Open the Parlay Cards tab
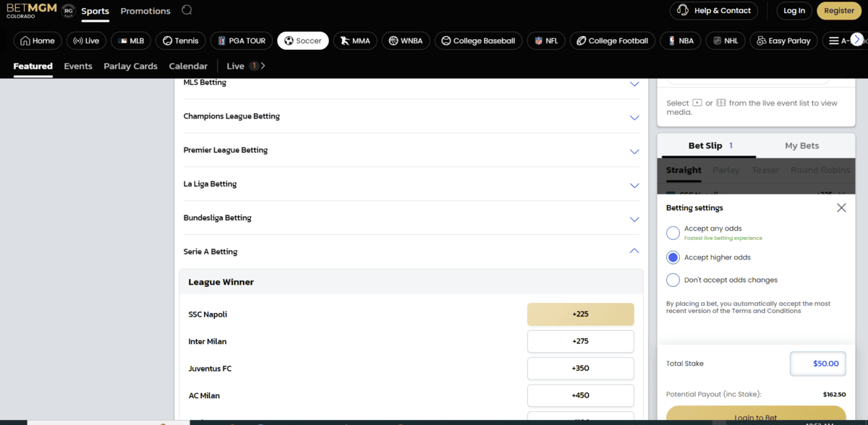868x425 pixels. 130,66
